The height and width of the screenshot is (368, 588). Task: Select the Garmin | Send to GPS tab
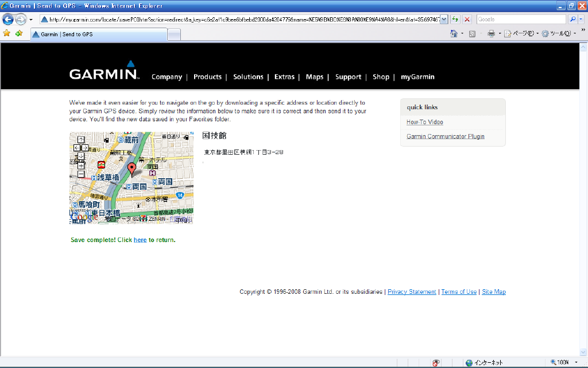point(99,34)
